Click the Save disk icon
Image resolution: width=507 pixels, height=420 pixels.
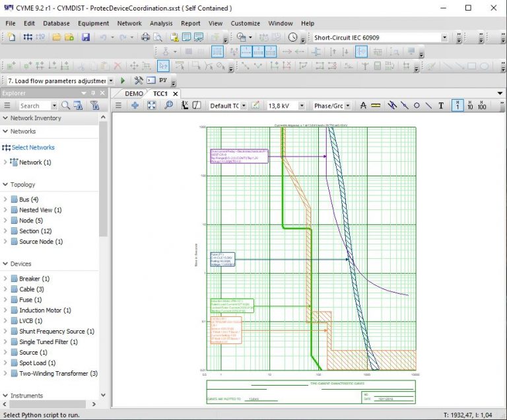(86, 38)
